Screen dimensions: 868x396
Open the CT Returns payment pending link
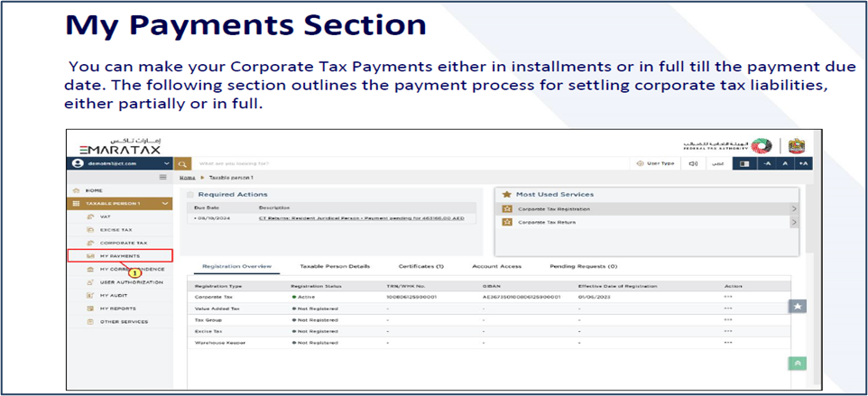[x=361, y=219]
